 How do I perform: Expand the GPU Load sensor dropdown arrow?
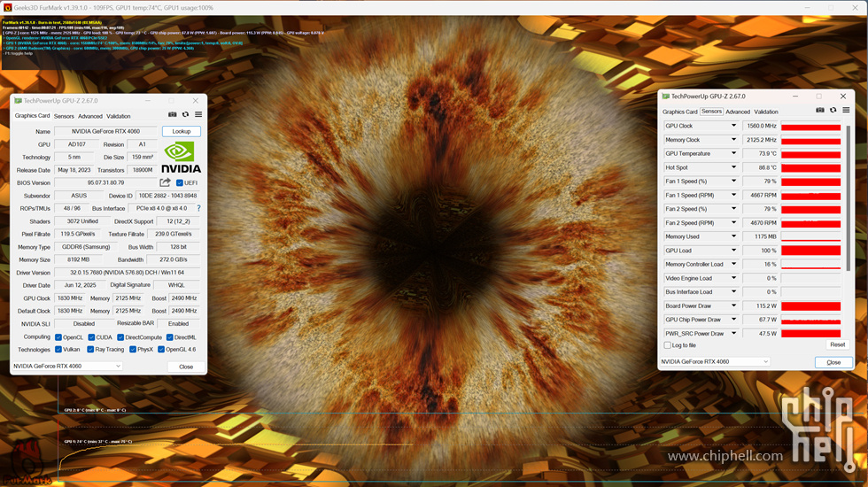[733, 250]
